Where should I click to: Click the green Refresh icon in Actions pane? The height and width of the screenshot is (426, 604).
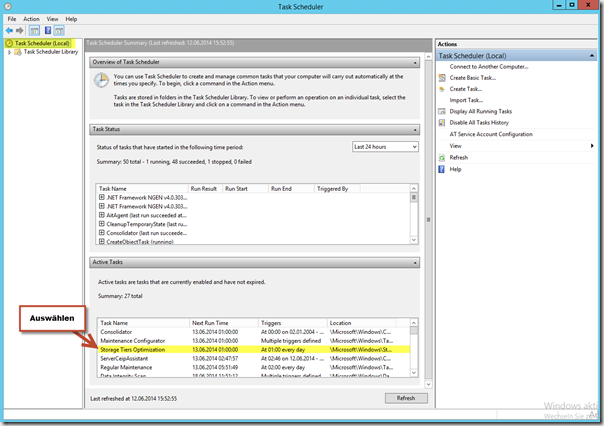(442, 158)
